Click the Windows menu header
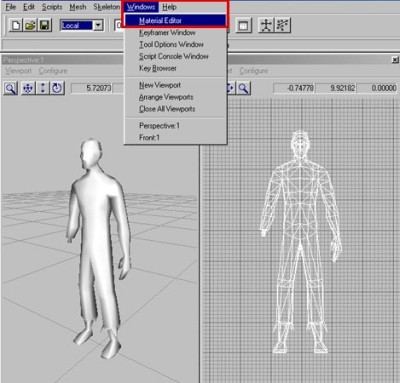The height and width of the screenshot is (383, 400). click(x=141, y=7)
